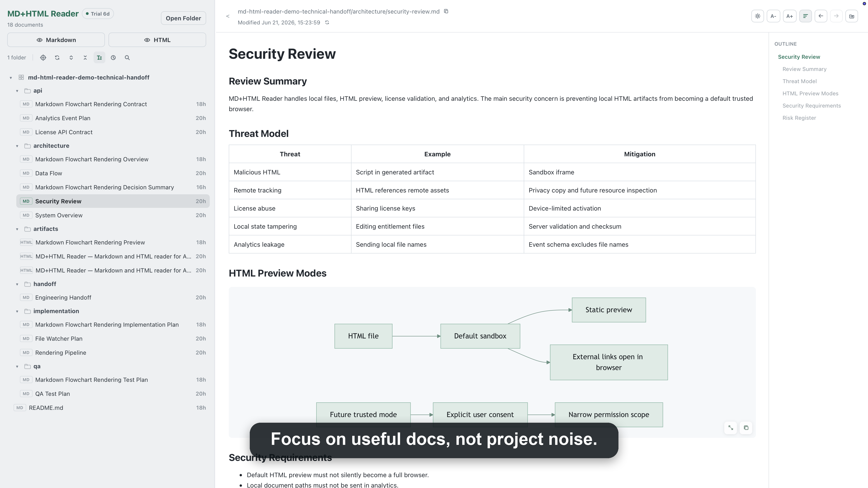The width and height of the screenshot is (868, 488).
Task: Click the folder icon beside api
Action: click(28, 91)
